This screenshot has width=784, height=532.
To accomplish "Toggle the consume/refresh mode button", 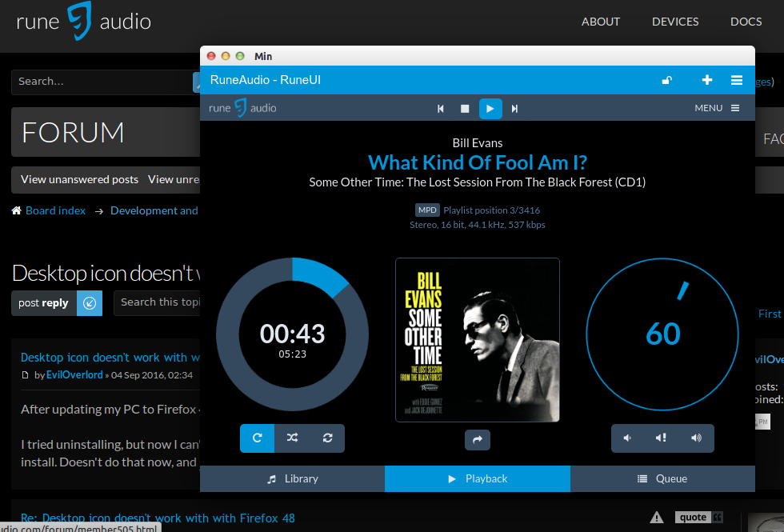I will click(x=327, y=438).
